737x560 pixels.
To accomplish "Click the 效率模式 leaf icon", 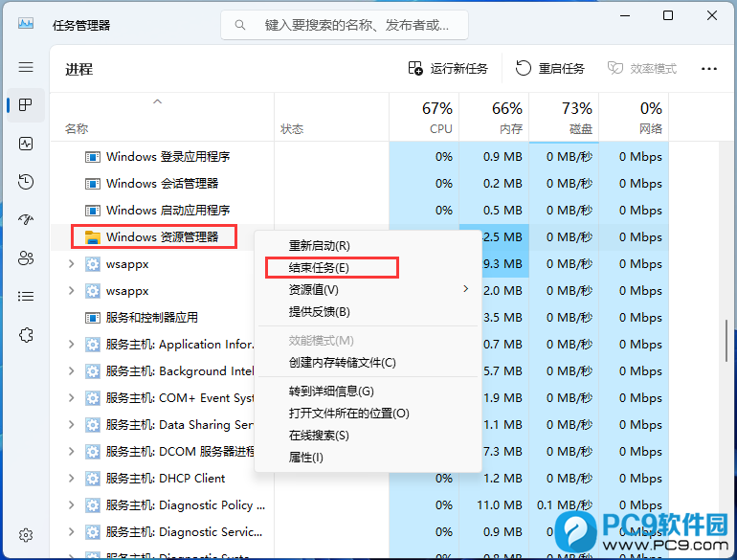I will (614, 69).
